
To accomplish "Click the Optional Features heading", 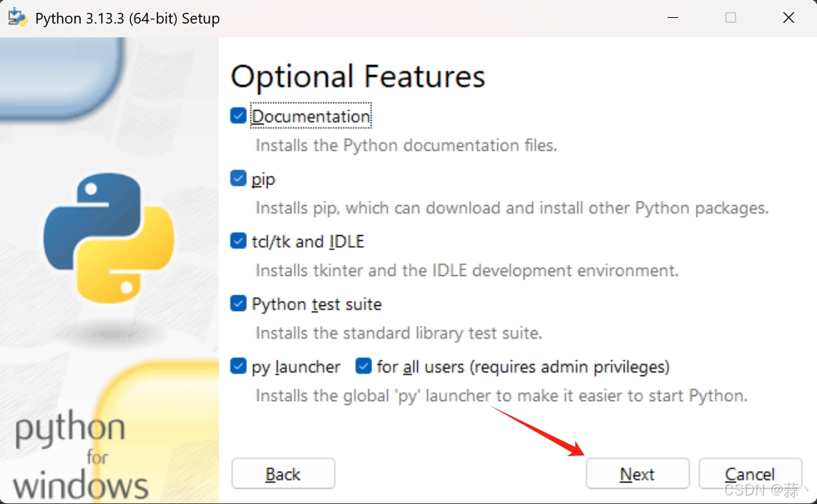I will (358, 76).
